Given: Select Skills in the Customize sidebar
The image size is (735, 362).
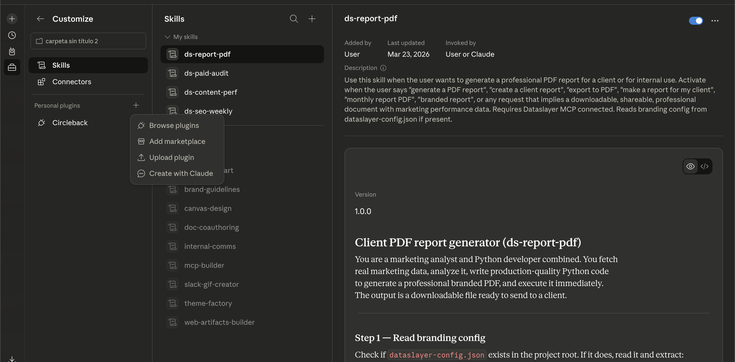Looking at the screenshot, I should coord(88,65).
